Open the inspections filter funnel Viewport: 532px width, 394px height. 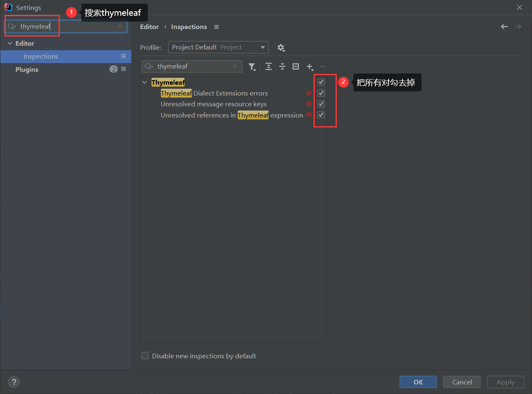[252, 66]
